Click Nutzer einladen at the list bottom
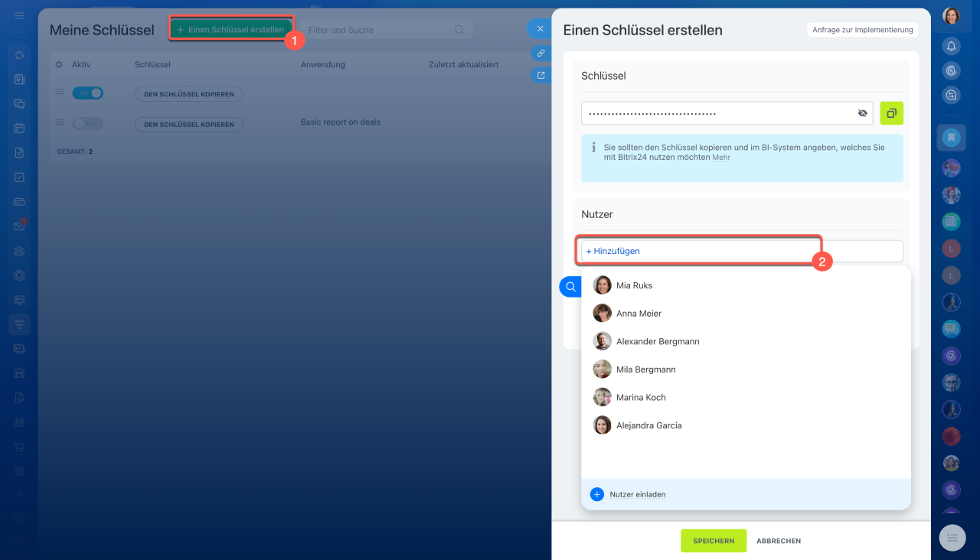Image resolution: width=980 pixels, height=560 pixels. click(x=638, y=495)
